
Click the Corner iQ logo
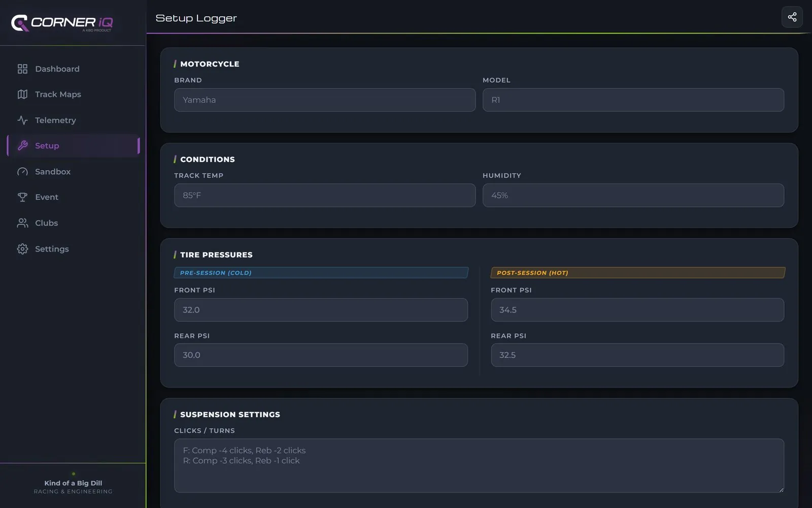coord(62,23)
